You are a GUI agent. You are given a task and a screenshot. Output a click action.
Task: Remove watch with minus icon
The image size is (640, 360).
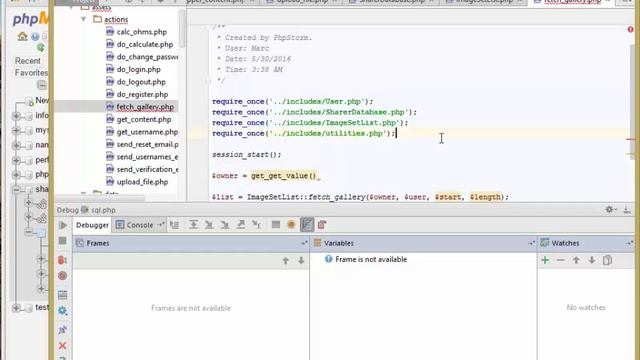point(561,260)
